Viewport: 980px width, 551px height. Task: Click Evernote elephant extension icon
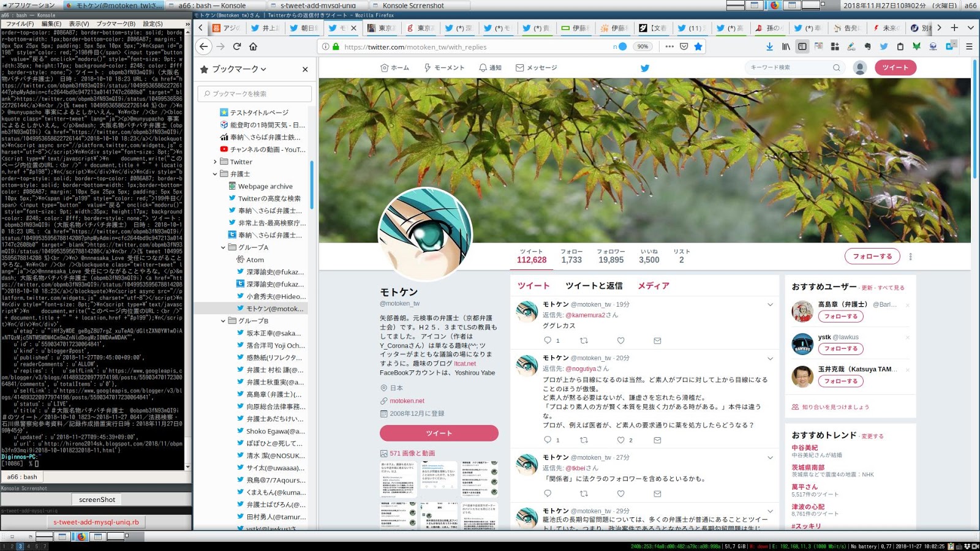pyautogui.click(x=867, y=47)
